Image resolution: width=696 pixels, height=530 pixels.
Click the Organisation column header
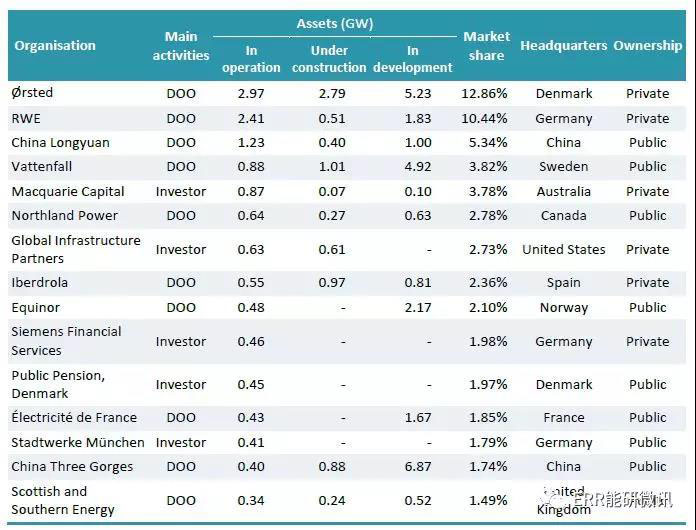click(55, 46)
